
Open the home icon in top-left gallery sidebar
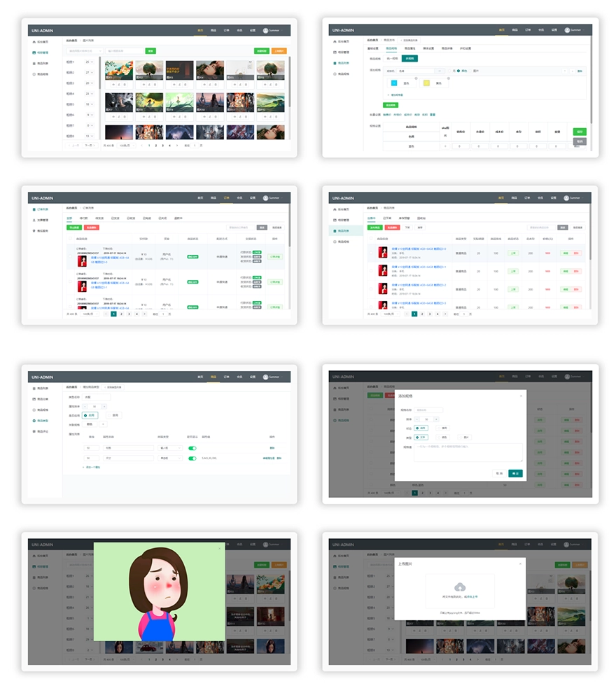(34, 42)
